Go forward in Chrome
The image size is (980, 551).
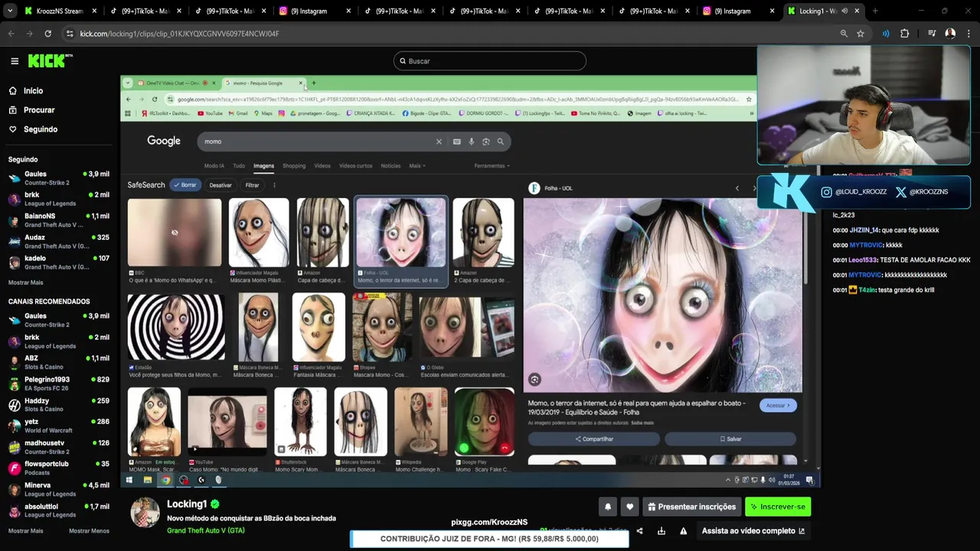point(29,34)
